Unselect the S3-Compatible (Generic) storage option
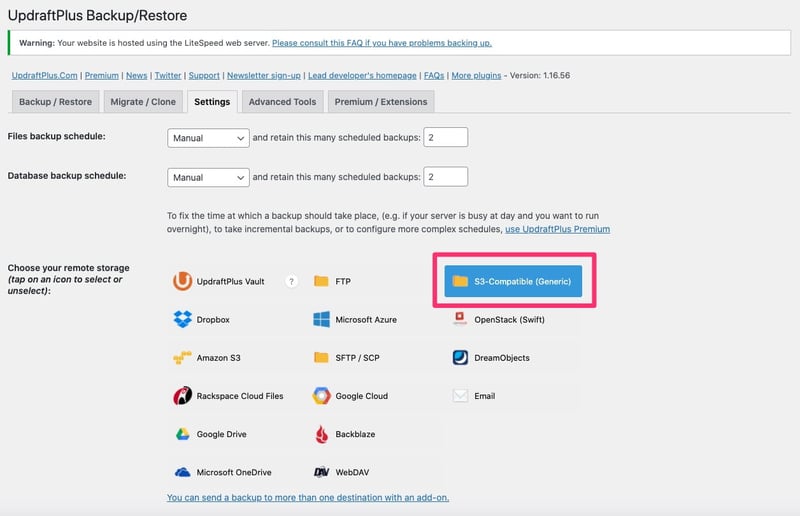This screenshot has height=516, width=800. (x=513, y=281)
